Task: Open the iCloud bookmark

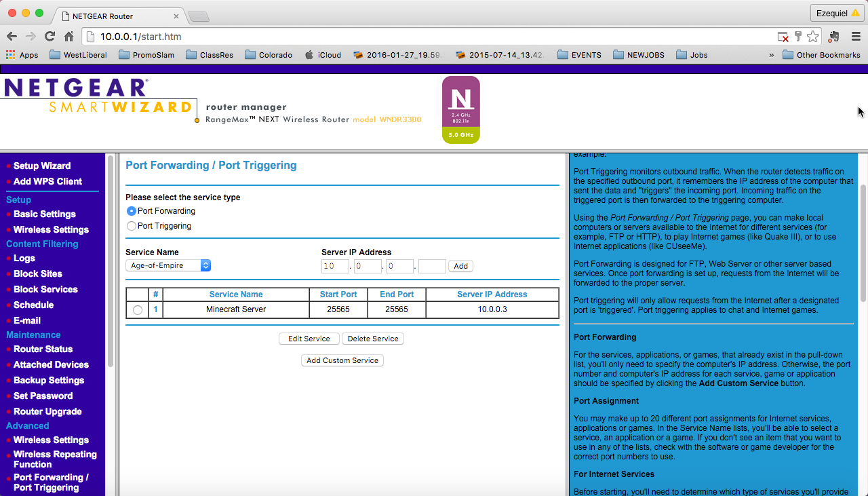Action: [x=323, y=55]
